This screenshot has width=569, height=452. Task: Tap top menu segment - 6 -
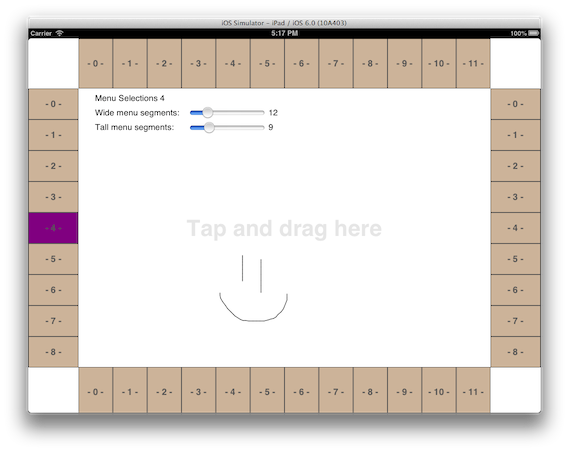tap(301, 63)
